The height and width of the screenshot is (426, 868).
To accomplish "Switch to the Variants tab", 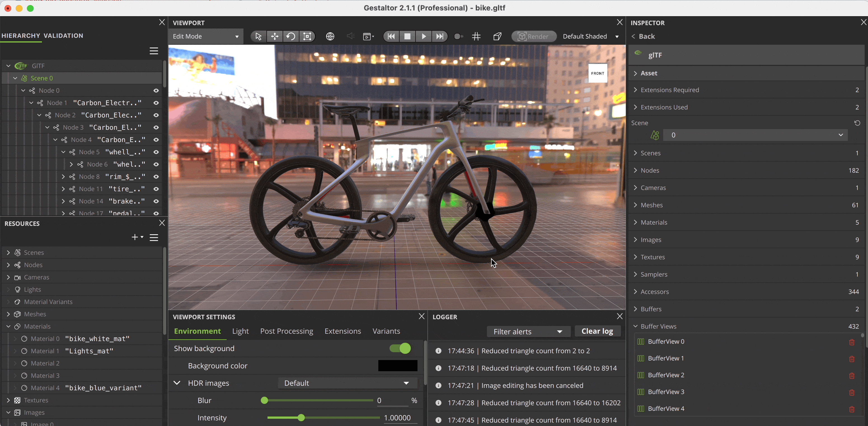I will (x=386, y=331).
